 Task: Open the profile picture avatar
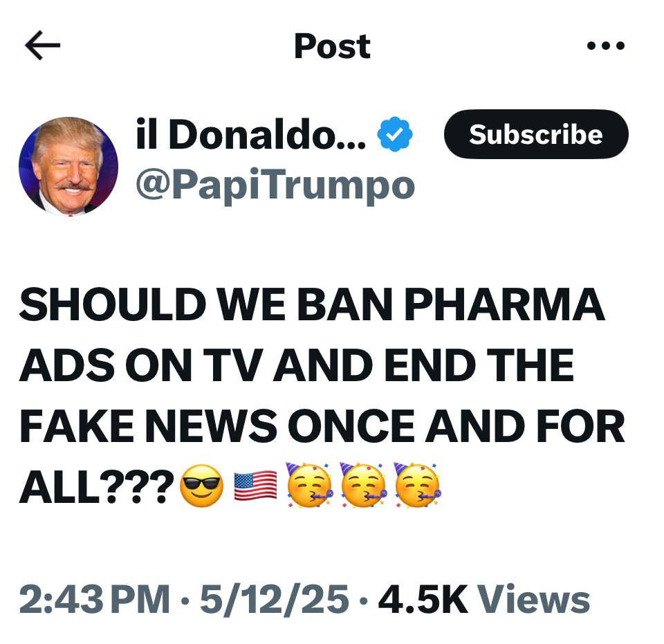pyautogui.click(x=68, y=167)
